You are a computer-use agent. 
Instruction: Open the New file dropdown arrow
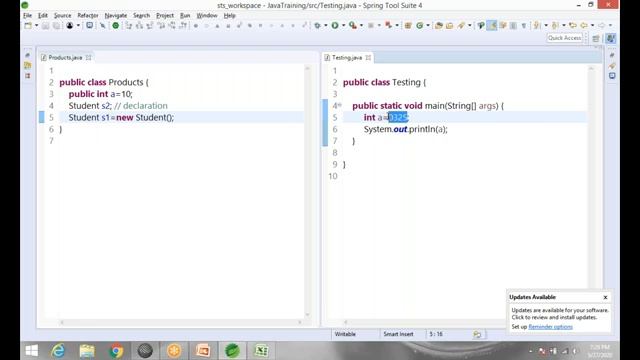click(x=36, y=25)
